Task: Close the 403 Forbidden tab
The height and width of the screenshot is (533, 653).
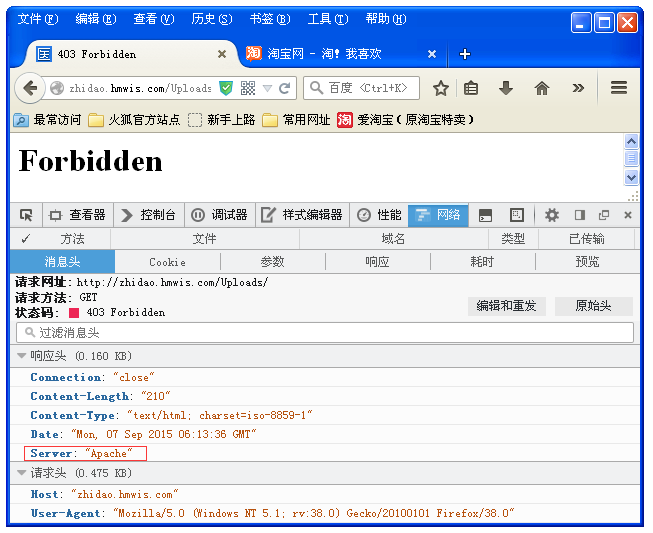Action: [222, 54]
